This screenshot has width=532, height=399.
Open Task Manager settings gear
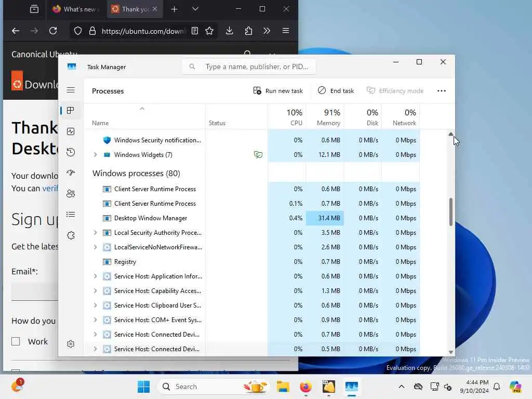pyautogui.click(x=71, y=344)
